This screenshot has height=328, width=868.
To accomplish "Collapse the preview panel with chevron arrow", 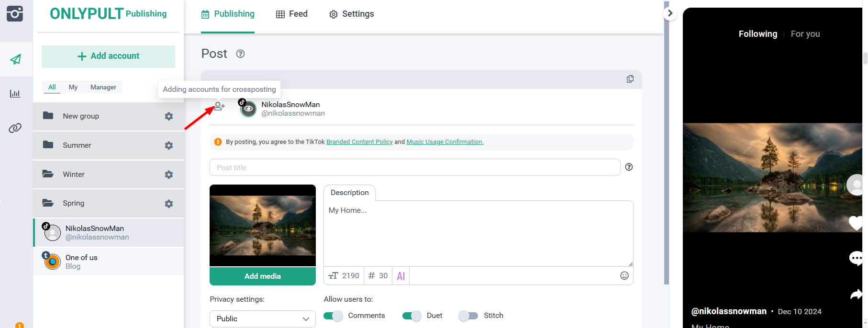I will point(670,13).
